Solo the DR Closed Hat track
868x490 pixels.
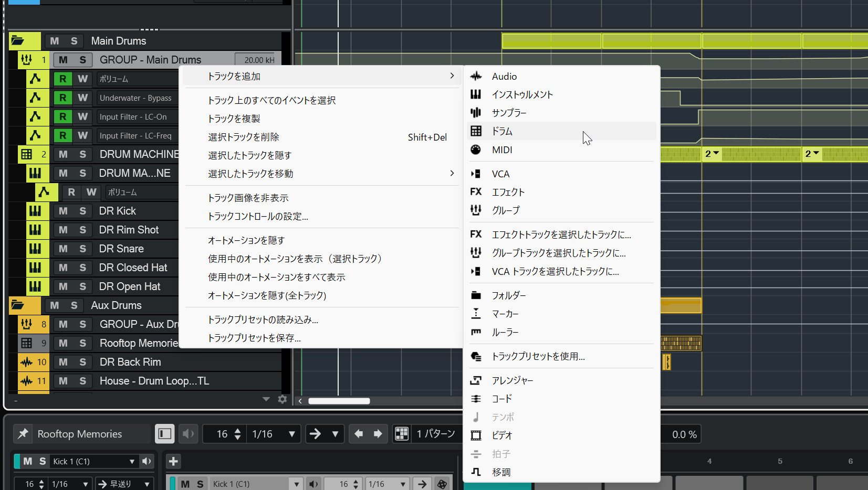pos(82,268)
